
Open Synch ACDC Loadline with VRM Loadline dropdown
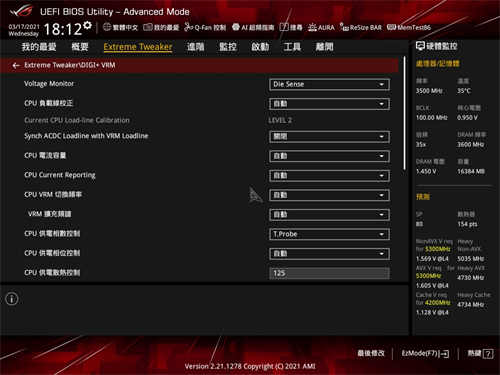click(x=329, y=136)
